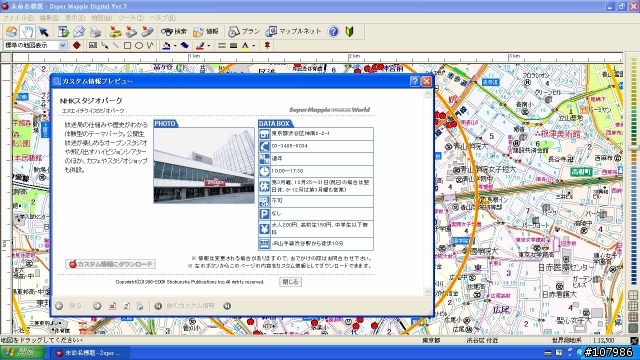Click the 閉じる button in preview dialog
Viewport: 640px width, 360px height.
(x=291, y=282)
